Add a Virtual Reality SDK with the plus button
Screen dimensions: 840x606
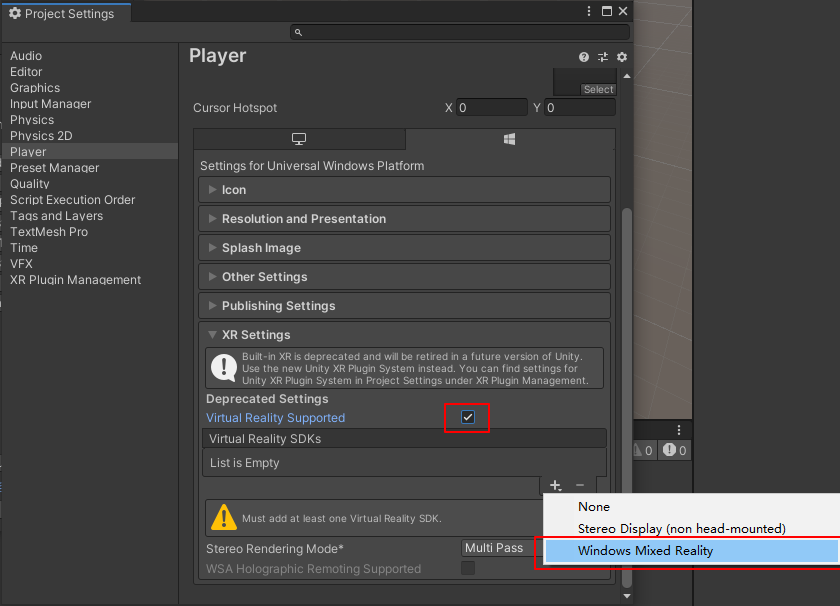tap(555, 485)
